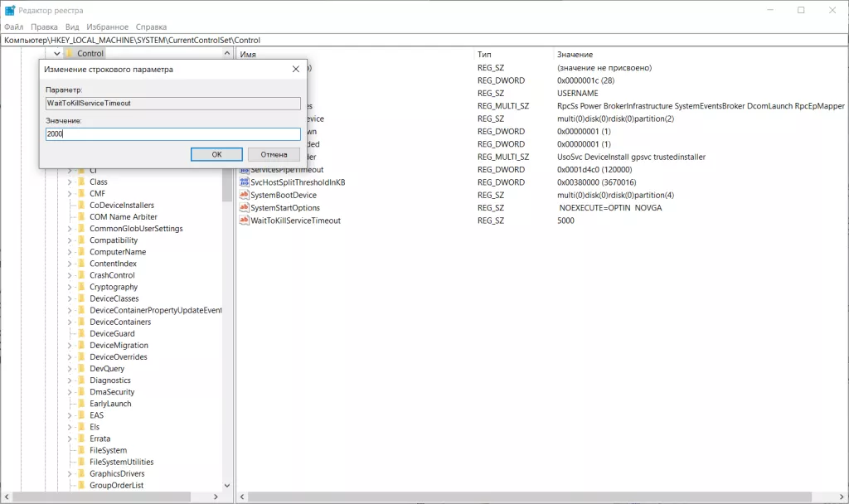Click the Cryptography folder icon
Screen dimensions: 849x504
click(81, 287)
